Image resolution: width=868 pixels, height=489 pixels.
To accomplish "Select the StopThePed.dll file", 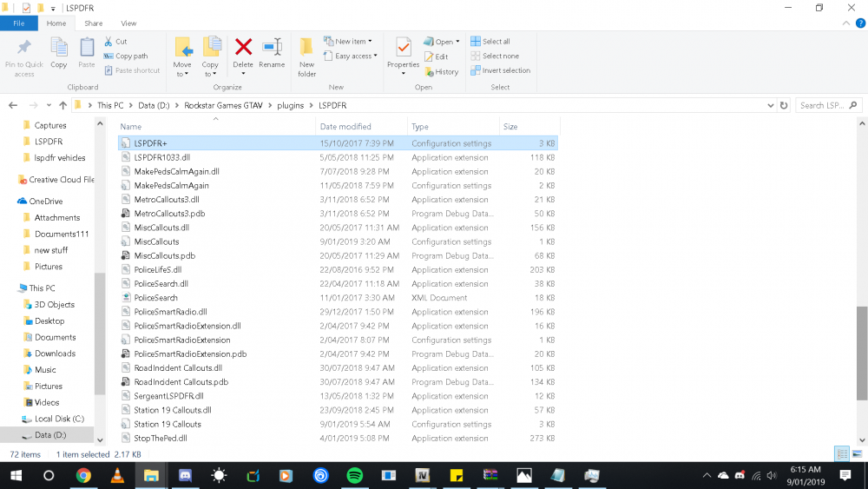I will 160,439.
